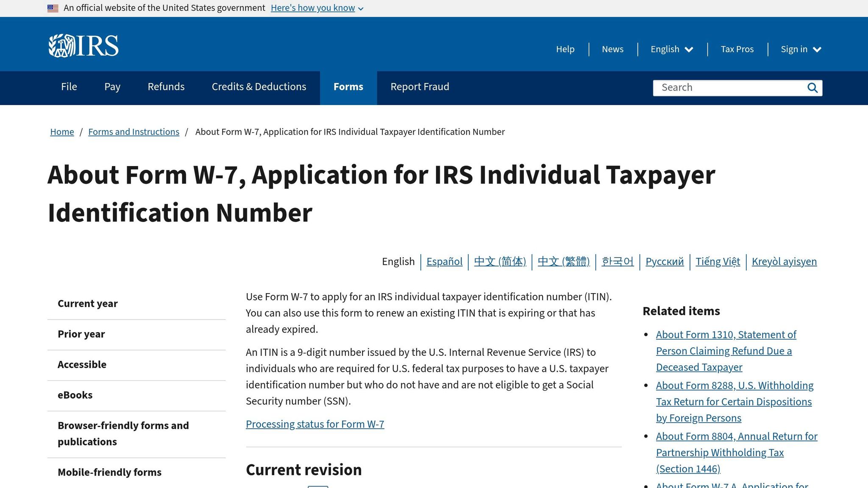The image size is (868, 488).
Task: Click the News link
Action: coord(612,49)
